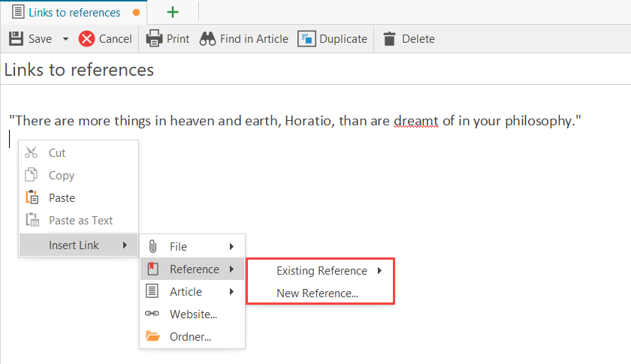Click the Delete trash can icon
The image size is (631, 364).
pos(389,38)
